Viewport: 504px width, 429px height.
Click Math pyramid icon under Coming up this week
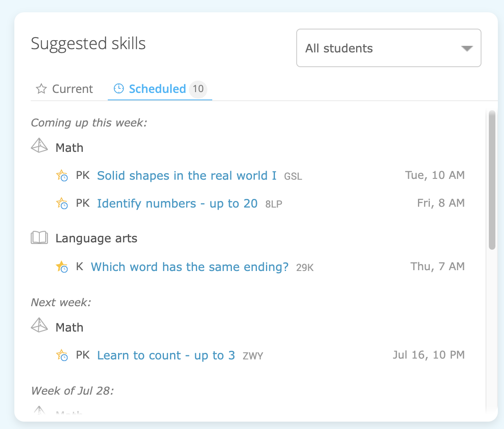click(39, 146)
